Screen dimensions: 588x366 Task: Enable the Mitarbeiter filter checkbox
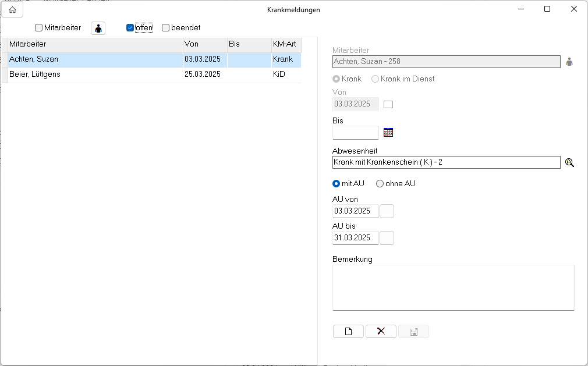click(39, 28)
